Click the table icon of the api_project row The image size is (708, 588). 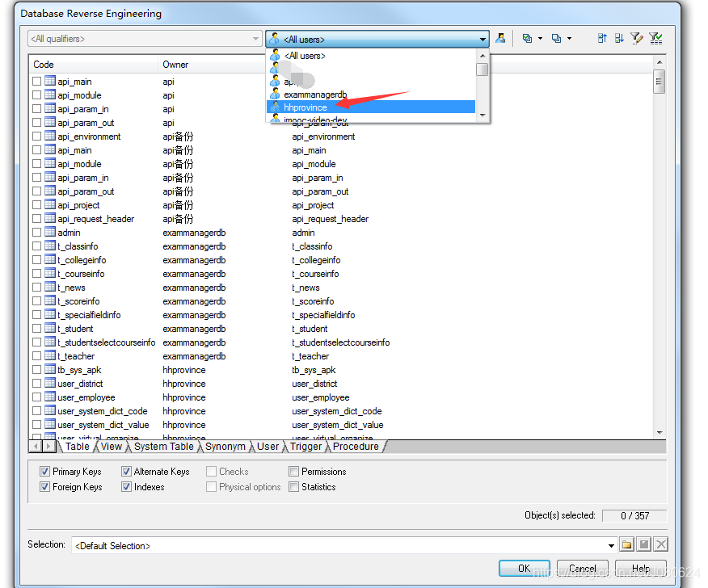click(49, 205)
